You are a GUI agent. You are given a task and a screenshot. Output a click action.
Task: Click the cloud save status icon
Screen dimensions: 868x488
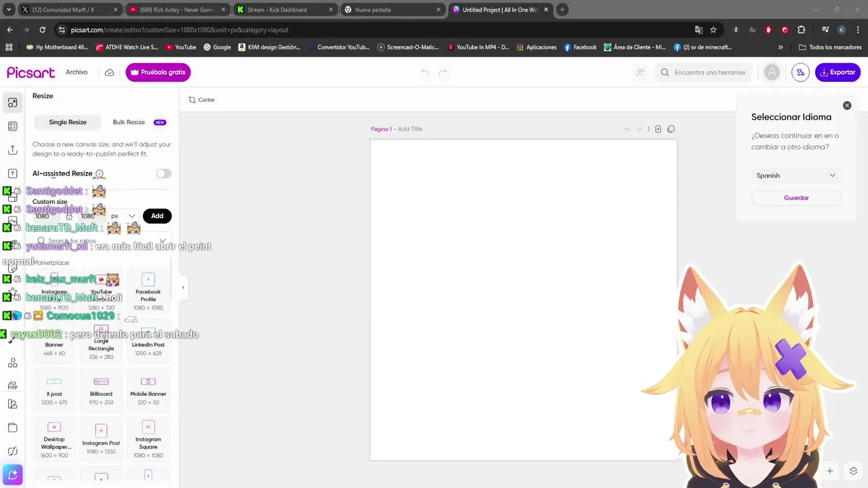click(109, 73)
